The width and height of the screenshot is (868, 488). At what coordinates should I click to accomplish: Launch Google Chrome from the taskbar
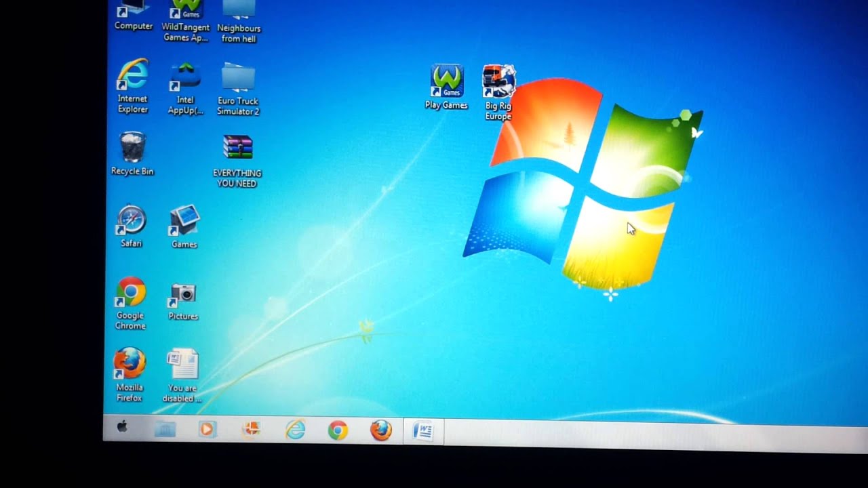pos(338,430)
